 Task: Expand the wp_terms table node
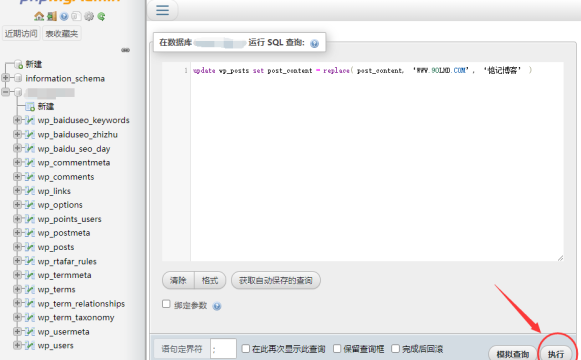click(17, 289)
